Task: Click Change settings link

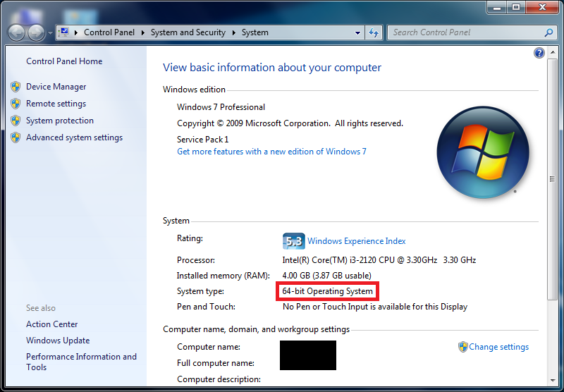Action: click(498, 347)
